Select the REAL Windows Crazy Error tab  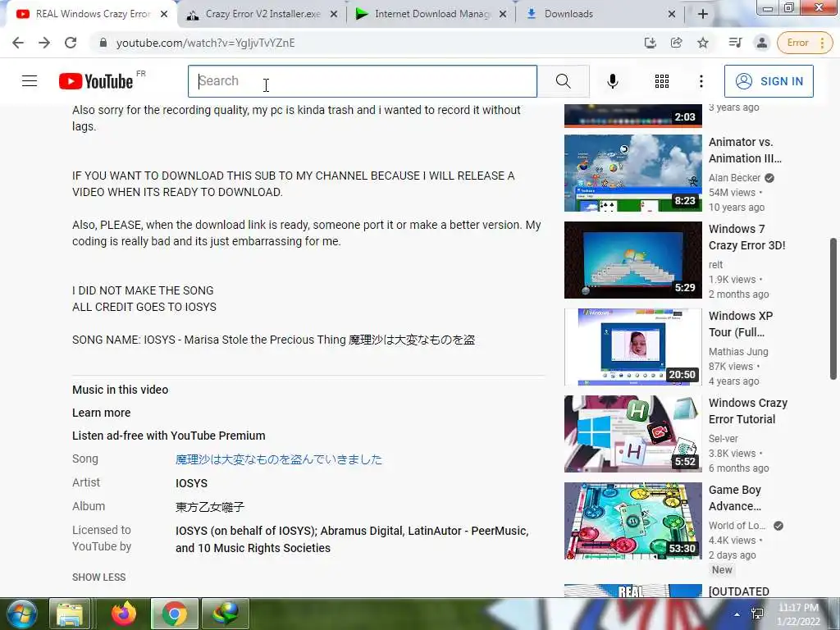coord(91,14)
